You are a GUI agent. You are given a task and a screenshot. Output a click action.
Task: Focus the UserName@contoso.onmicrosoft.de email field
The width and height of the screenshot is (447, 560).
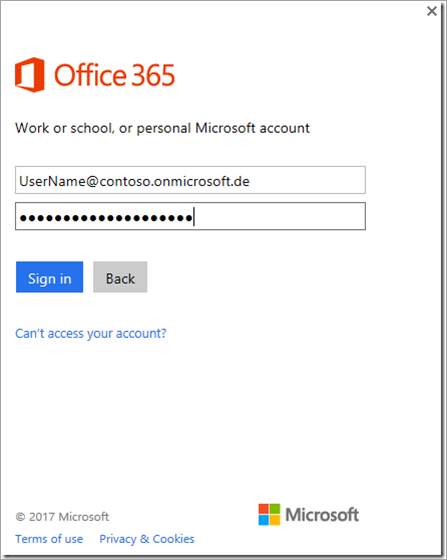coord(190,180)
